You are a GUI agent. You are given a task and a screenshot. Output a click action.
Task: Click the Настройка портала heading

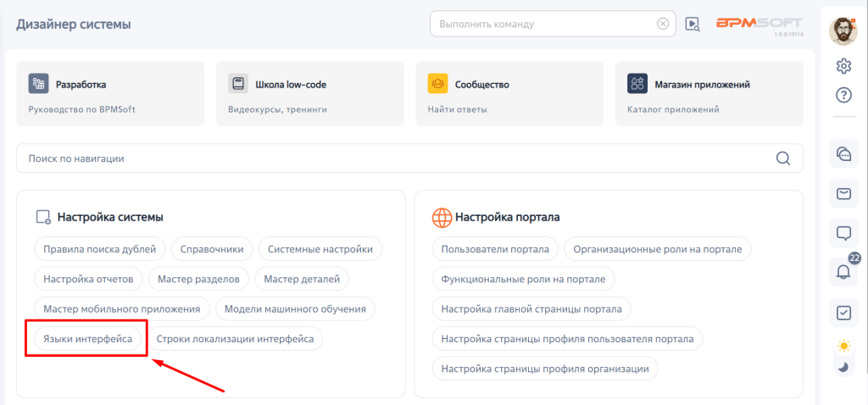click(508, 218)
